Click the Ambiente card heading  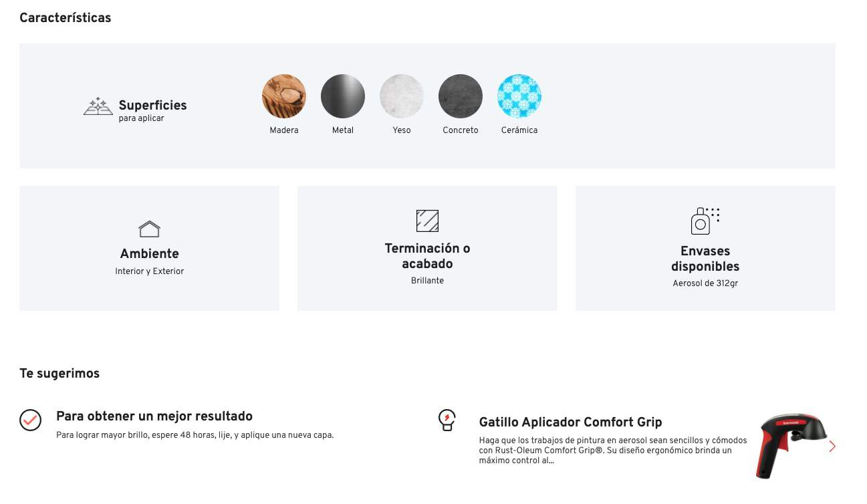(x=149, y=253)
